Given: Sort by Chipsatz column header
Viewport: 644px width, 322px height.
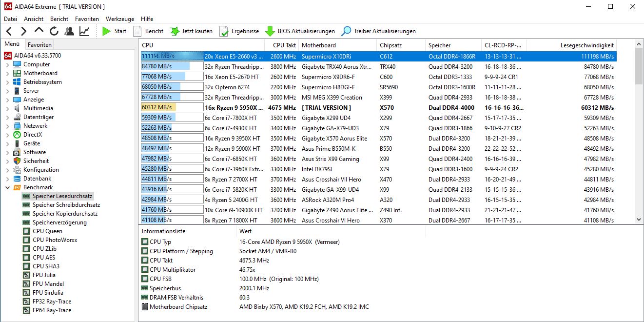Looking at the screenshot, I should click(401, 45).
